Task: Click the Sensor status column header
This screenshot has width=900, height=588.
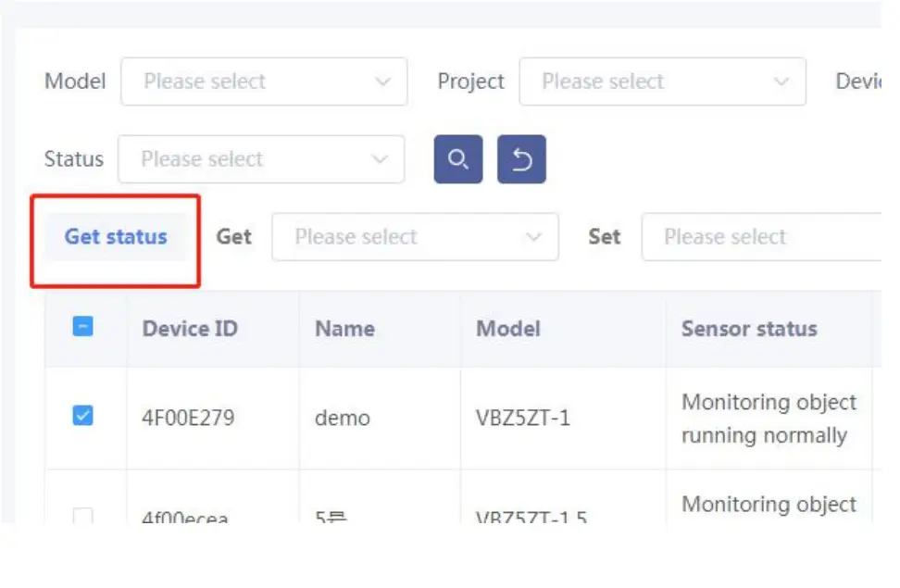Action: click(749, 329)
